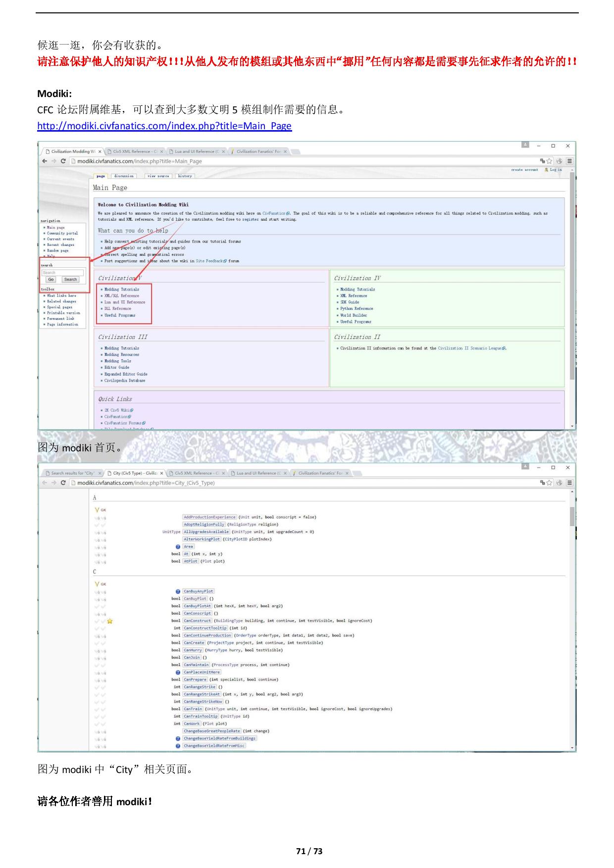The image size is (614, 868).
Task: Open Expanded Editor Guide link
Action: (126, 374)
